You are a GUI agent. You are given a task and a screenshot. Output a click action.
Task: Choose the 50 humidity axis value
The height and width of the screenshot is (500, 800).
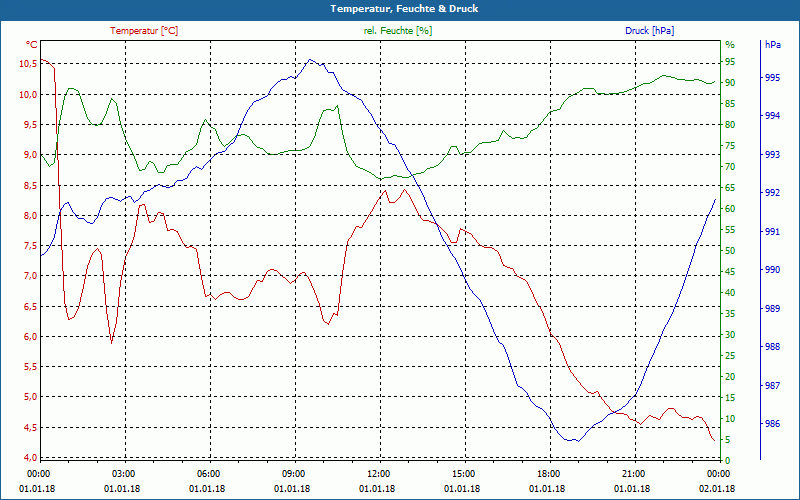click(x=730, y=251)
